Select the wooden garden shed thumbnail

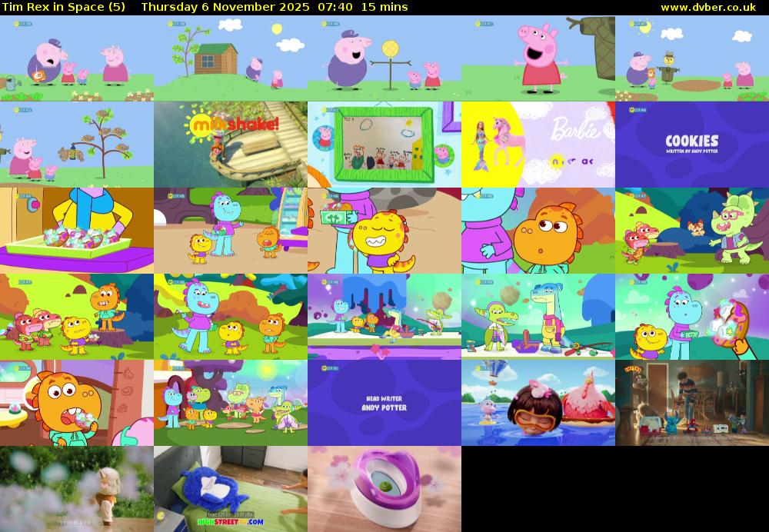click(231, 58)
